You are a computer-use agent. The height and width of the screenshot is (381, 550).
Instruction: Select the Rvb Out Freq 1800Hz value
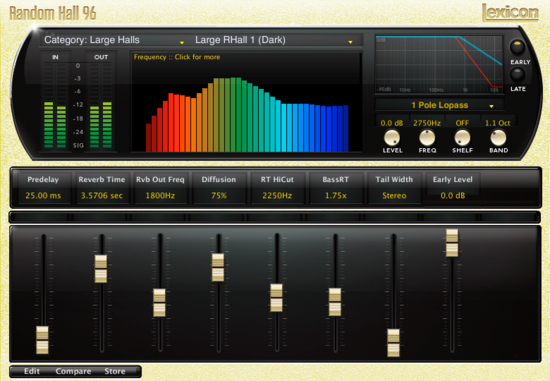pyautogui.click(x=160, y=196)
